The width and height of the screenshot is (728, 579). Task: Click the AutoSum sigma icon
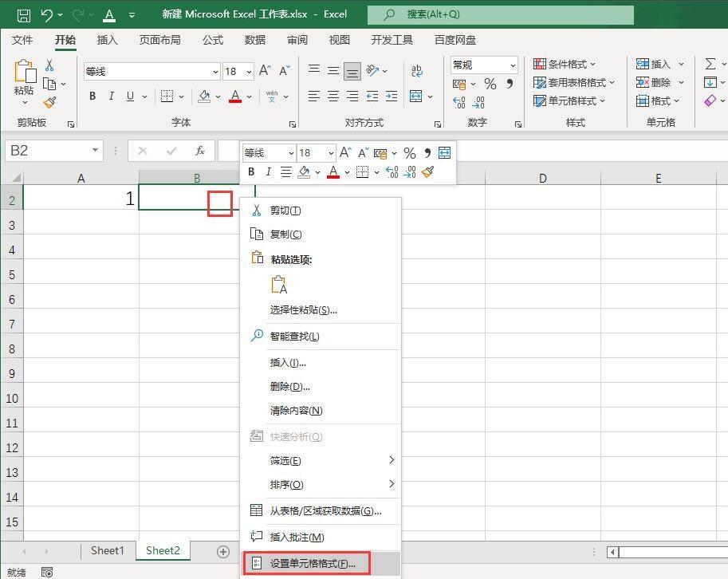coord(710,64)
